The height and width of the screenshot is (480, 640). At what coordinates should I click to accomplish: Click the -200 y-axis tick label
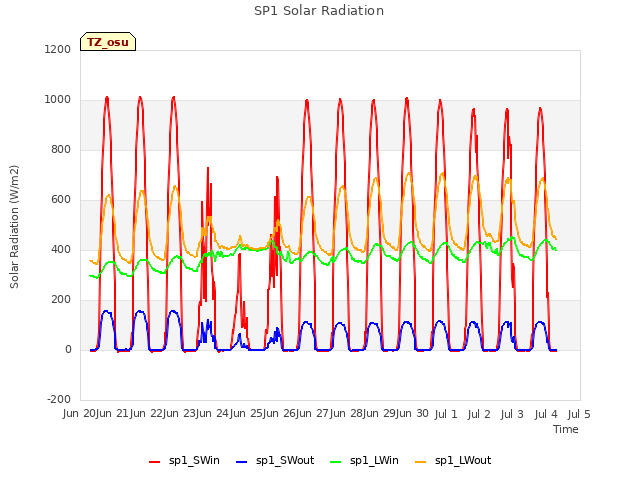click(x=59, y=399)
